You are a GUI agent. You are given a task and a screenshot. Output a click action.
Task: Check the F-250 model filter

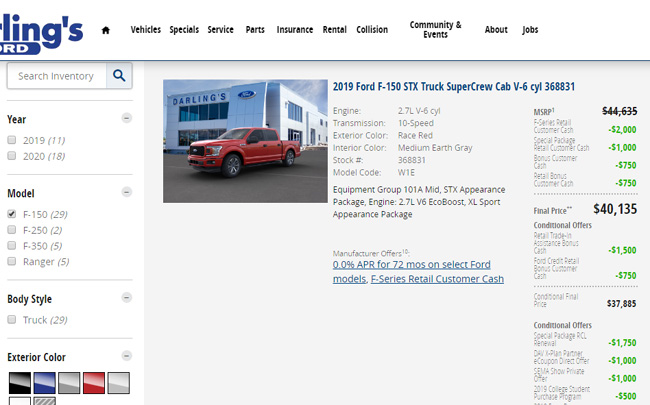12,230
